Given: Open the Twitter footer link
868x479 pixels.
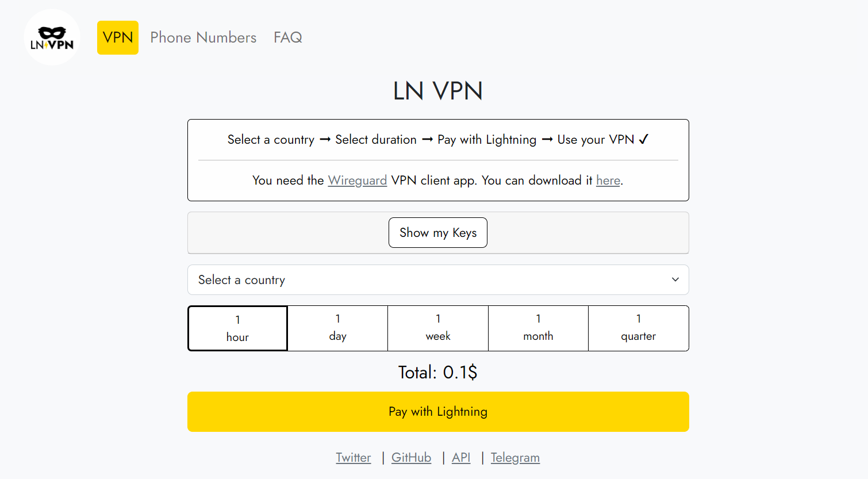Looking at the screenshot, I should tap(354, 458).
